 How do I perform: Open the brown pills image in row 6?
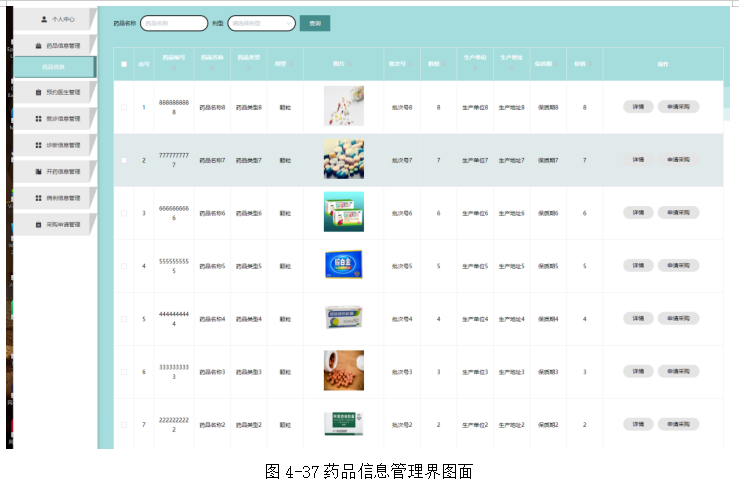344,371
